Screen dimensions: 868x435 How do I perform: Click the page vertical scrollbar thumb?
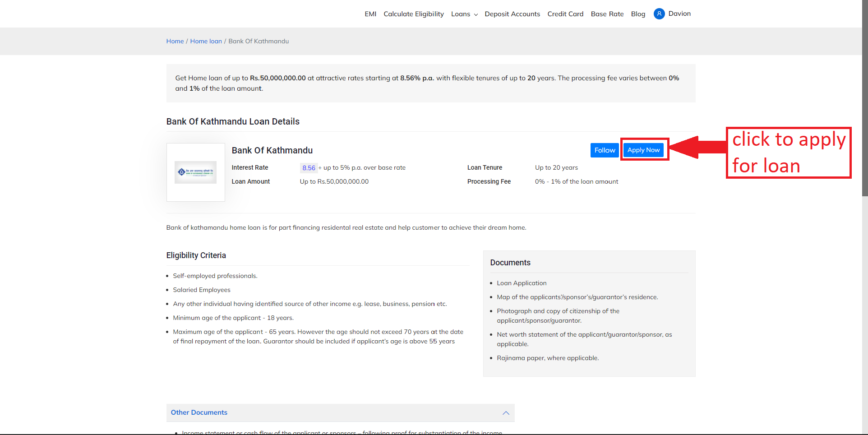point(865,98)
